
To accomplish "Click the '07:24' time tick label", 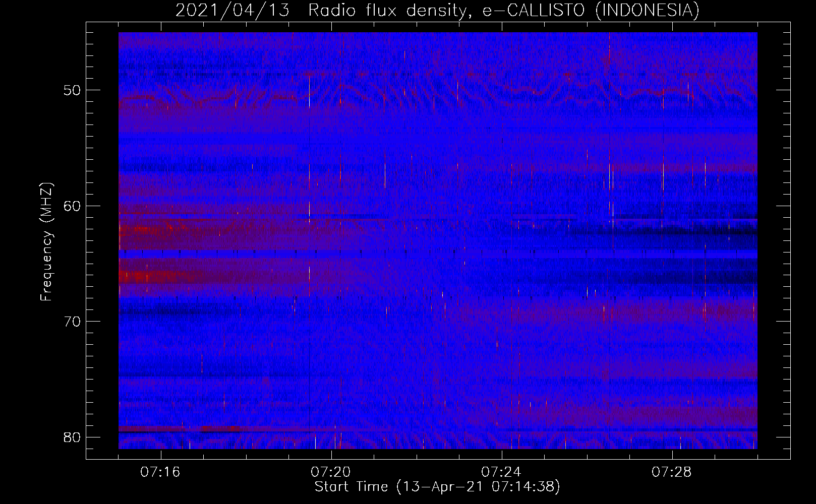I will click(501, 472).
